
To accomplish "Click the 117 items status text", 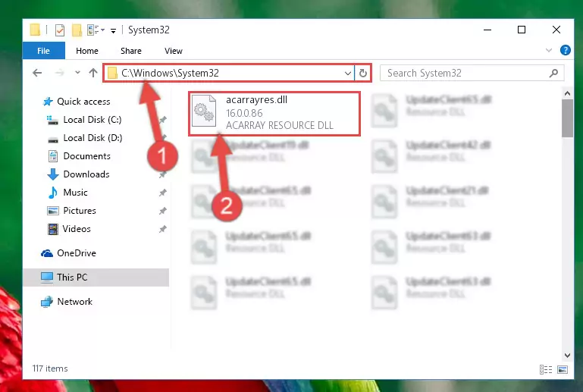I will (x=50, y=368).
